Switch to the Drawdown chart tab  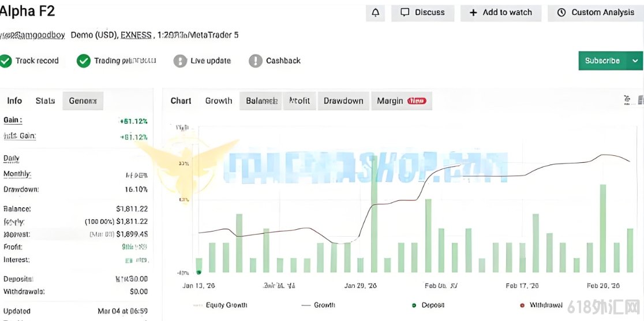tap(343, 100)
